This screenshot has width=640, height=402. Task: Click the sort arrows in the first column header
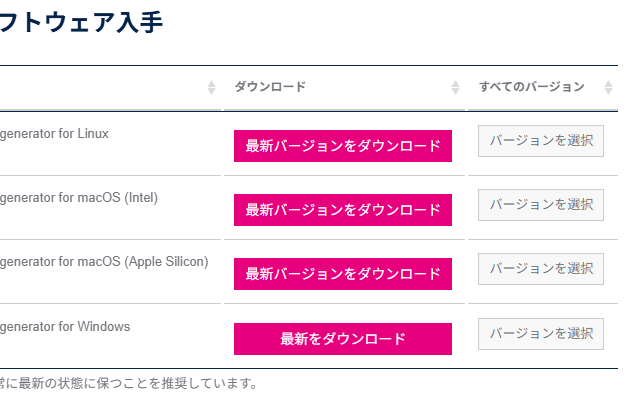[x=211, y=88]
